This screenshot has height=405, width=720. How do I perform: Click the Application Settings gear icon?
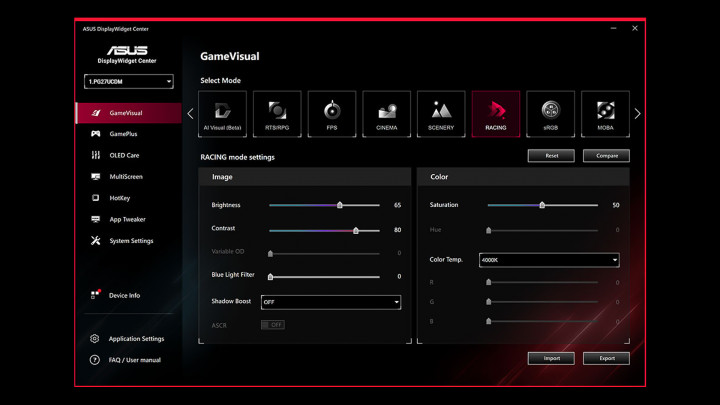click(x=95, y=338)
